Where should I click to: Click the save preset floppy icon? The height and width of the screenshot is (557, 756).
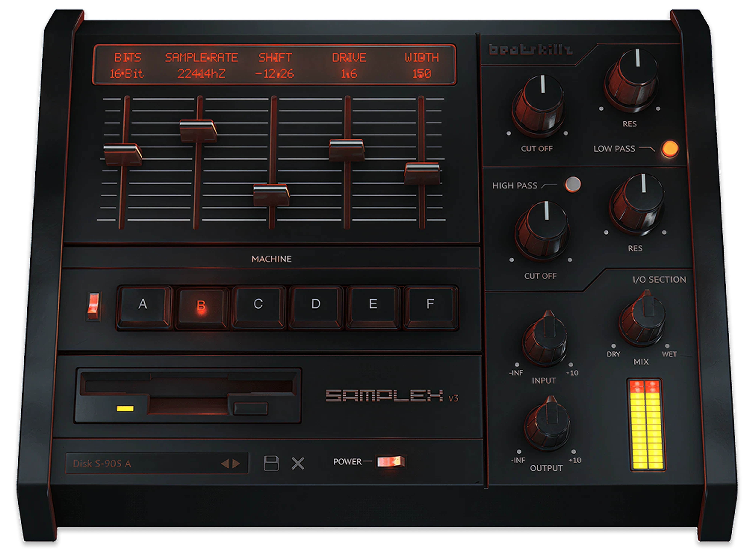point(271,463)
